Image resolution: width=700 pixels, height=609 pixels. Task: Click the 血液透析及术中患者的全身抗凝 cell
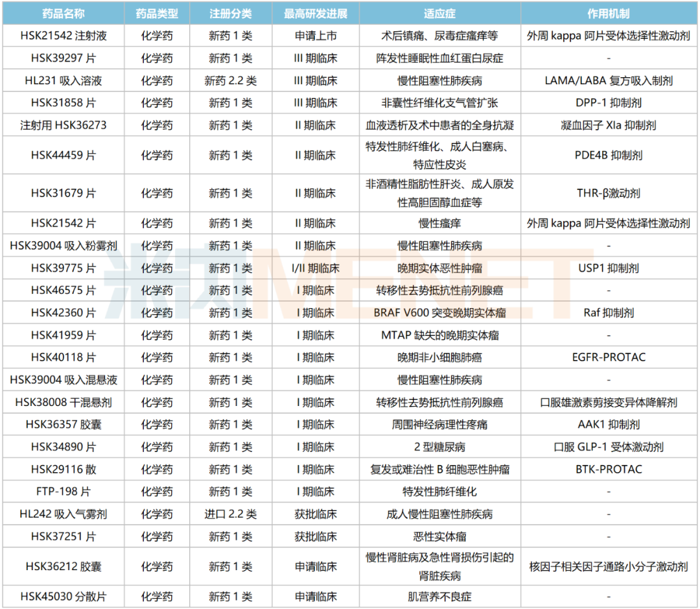[x=439, y=125]
